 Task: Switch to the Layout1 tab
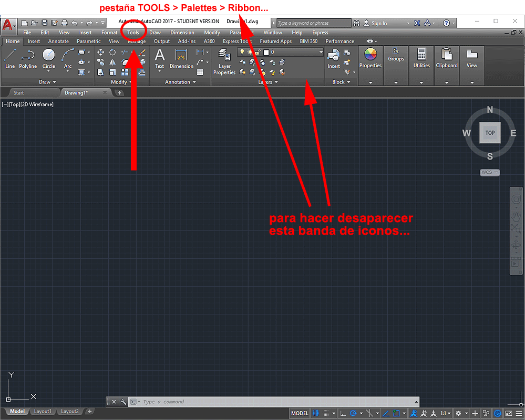(x=43, y=411)
